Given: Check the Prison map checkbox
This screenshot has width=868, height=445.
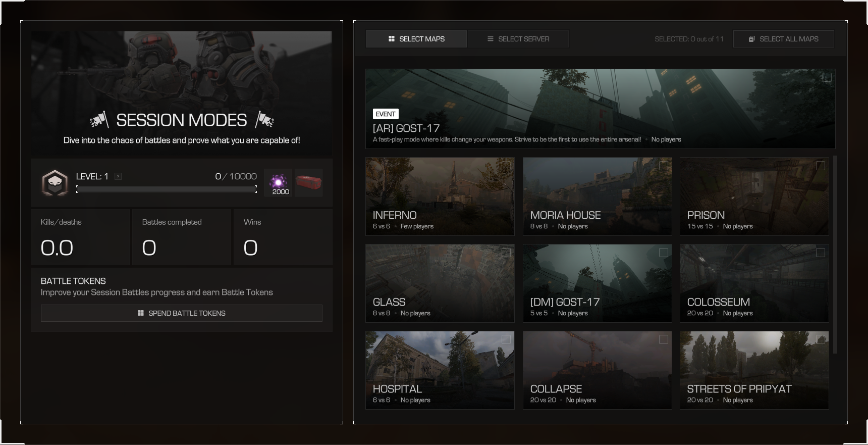Looking at the screenshot, I should pos(821,166).
